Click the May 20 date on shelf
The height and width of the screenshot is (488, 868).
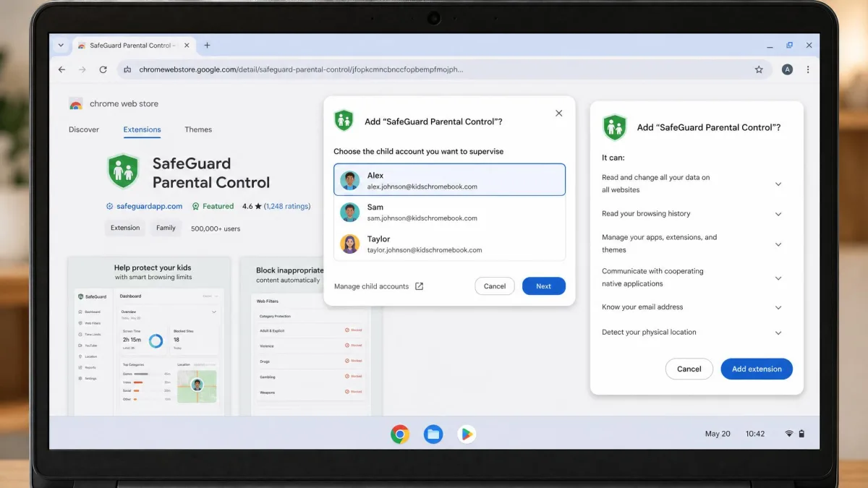point(718,434)
